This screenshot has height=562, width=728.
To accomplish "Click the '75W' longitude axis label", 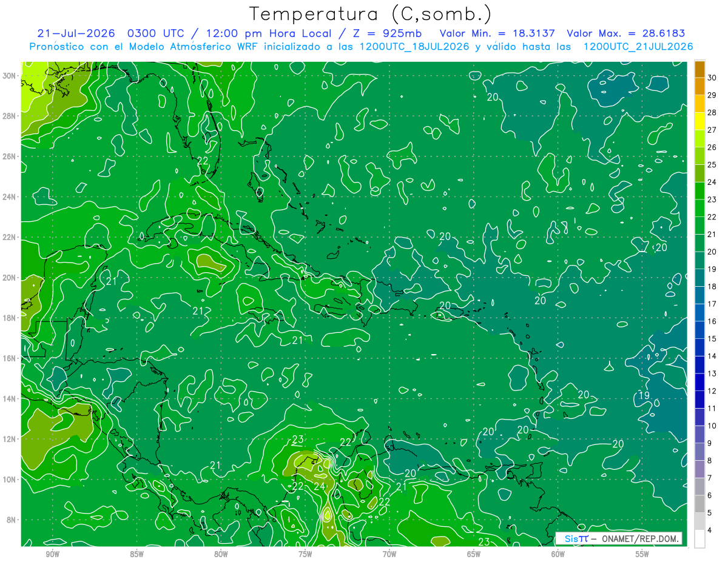I will tap(305, 553).
